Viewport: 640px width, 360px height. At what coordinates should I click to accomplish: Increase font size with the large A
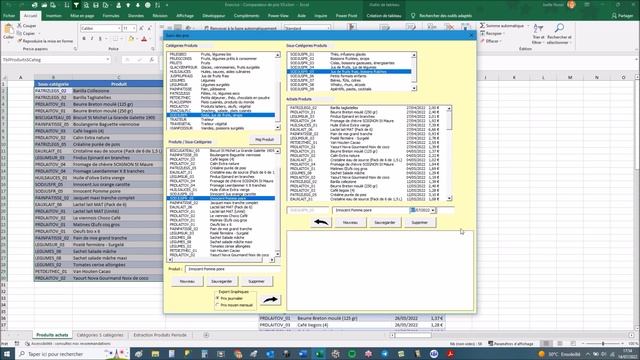click(x=141, y=28)
